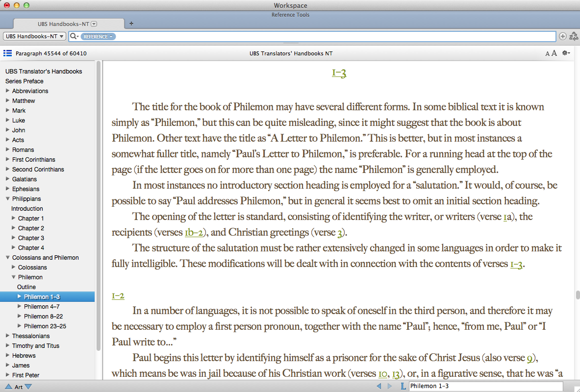Open the gear settings menu
580x392 pixels.
tap(566, 53)
